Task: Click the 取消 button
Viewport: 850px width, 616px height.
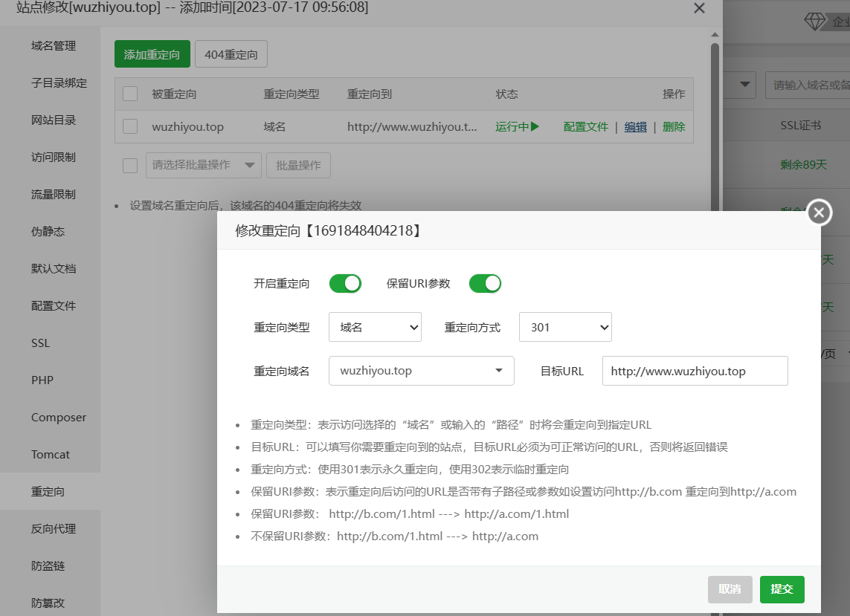Action: coord(730,589)
